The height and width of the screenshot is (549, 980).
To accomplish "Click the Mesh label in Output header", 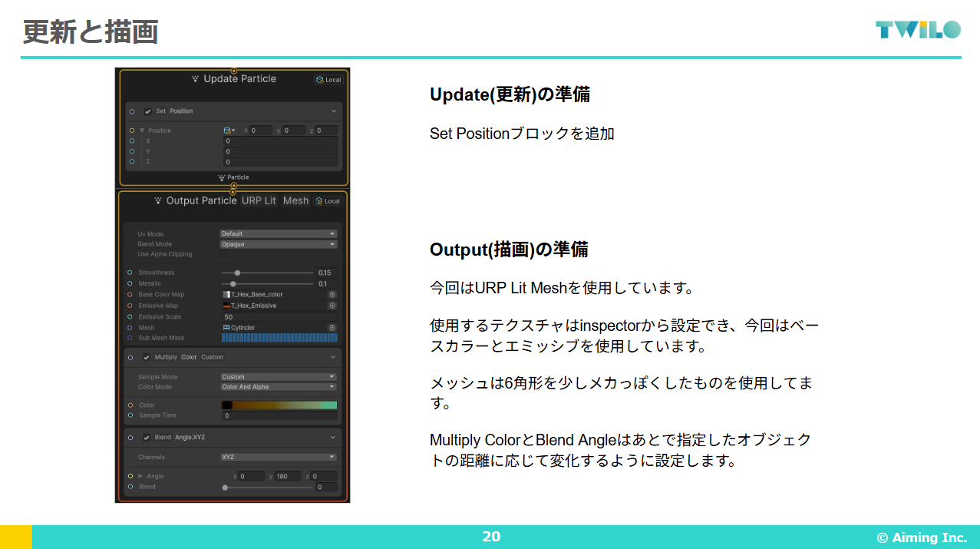I will [295, 200].
